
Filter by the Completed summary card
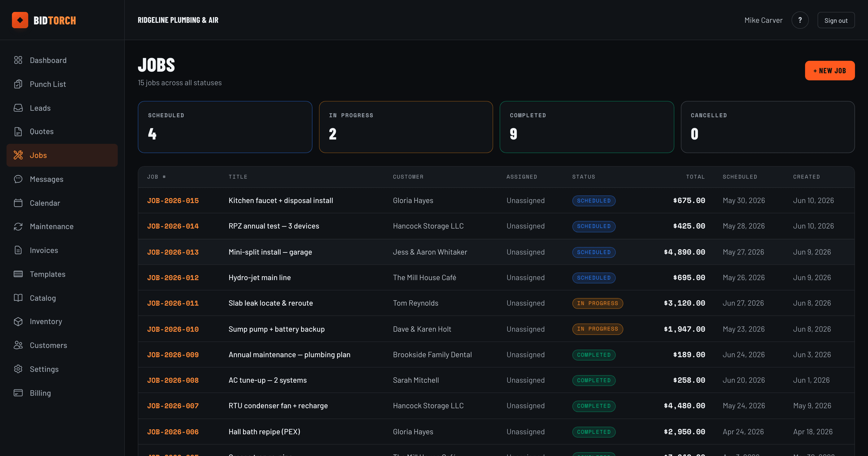pos(587,127)
